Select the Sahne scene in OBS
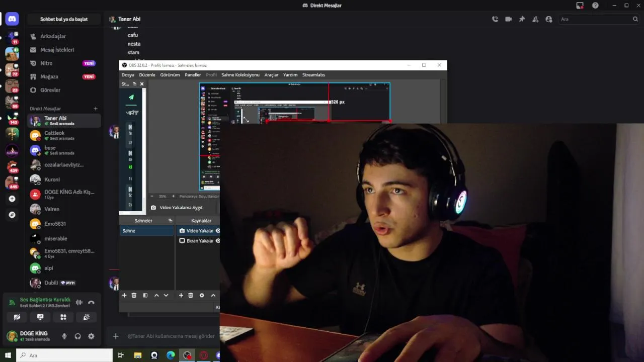This screenshot has width=644, height=362. coord(146,231)
